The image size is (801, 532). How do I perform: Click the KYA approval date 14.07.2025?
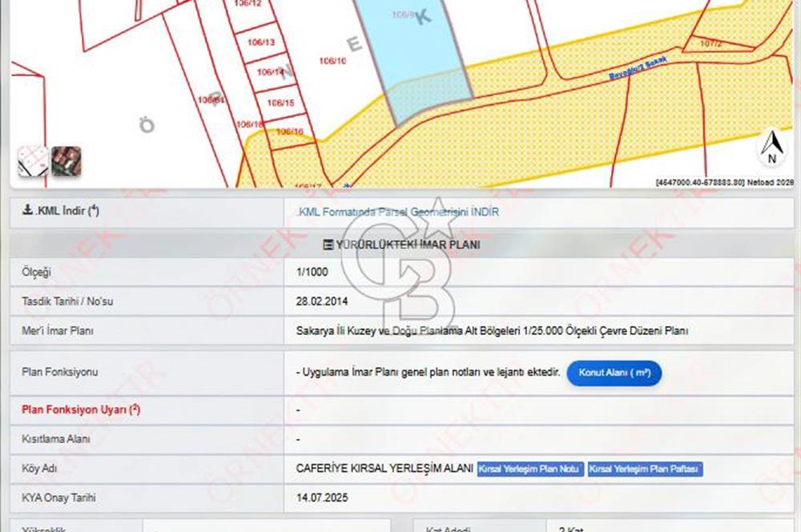coord(322,498)
